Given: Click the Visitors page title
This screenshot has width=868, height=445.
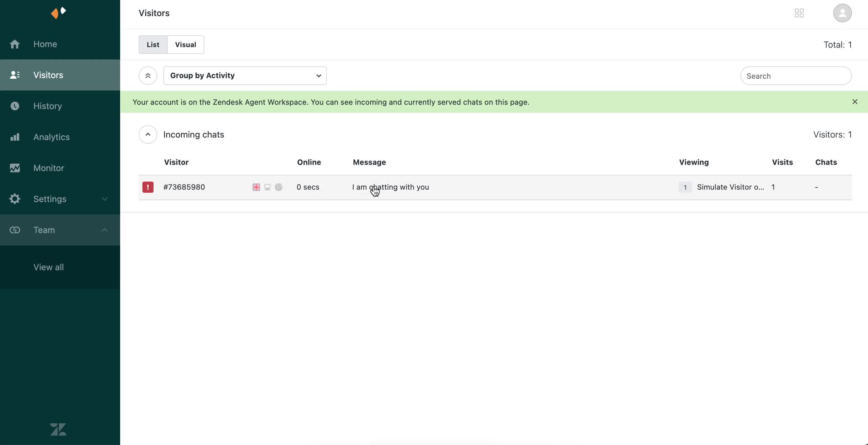Looking at the screenshot, I should pyautogui.click(x=154, y=13).
